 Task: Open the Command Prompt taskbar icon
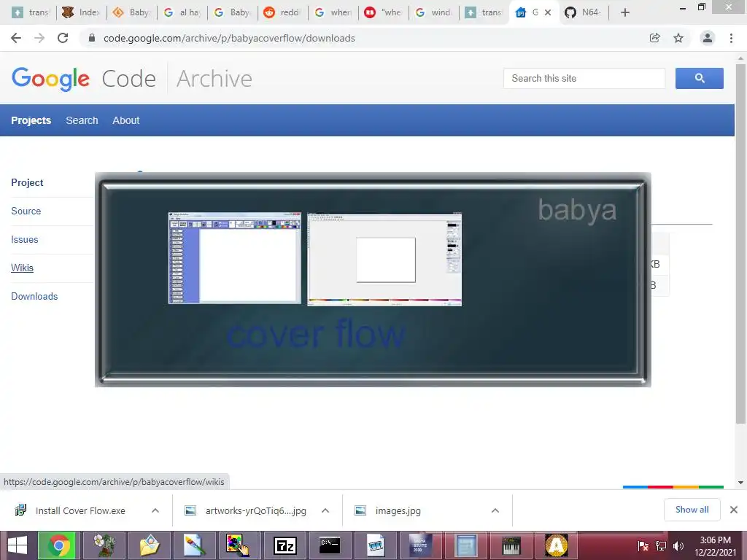tap(330, 545)
